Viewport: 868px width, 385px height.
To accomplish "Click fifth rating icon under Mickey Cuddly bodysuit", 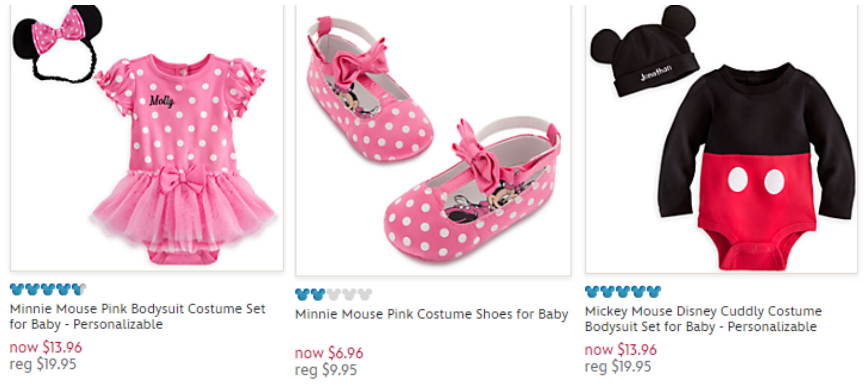I will [x=654, y=292].
